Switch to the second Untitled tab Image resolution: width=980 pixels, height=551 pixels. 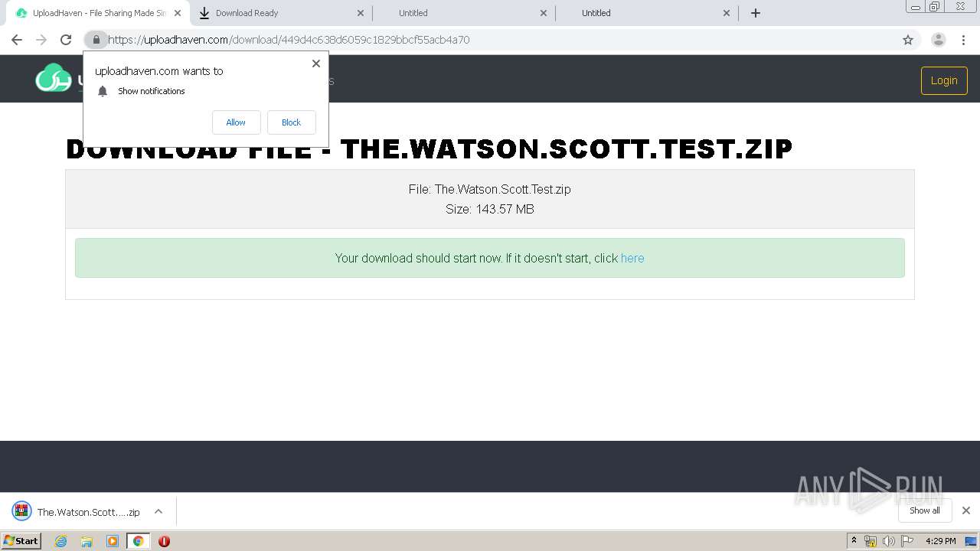coord(646,13)
